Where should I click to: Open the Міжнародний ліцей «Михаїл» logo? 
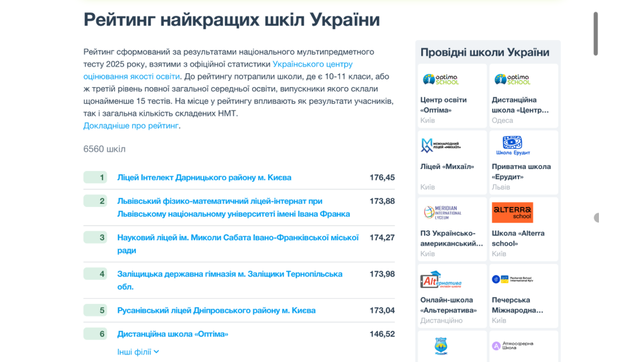(x=441, y=145)
